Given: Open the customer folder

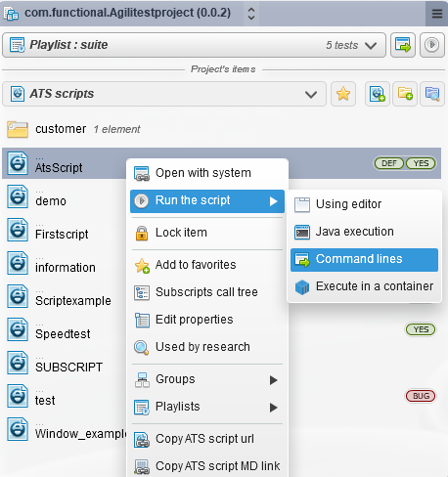Looking at the screenshot, I should coord(61,129).
